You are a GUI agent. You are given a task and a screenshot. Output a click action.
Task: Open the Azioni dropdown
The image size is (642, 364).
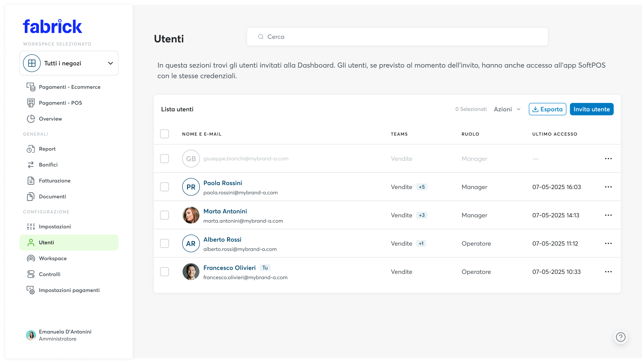pyautogui.click(x=507, y=109)
